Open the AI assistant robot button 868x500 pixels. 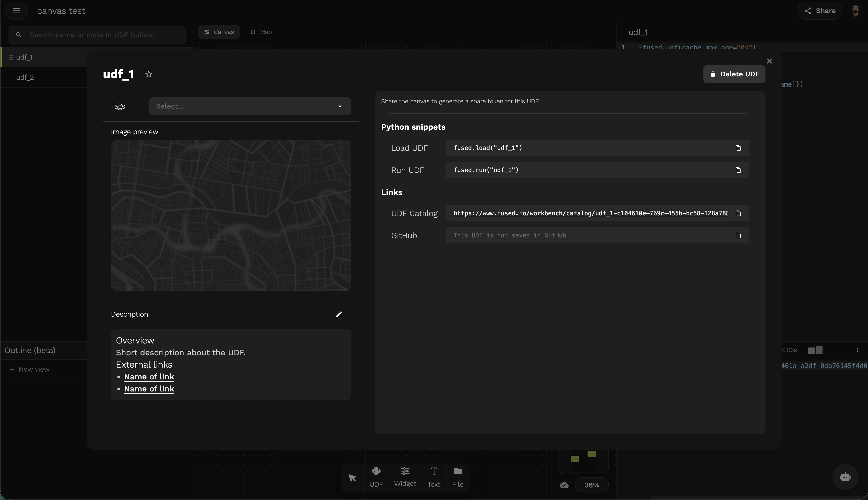(x=845, y=477)
